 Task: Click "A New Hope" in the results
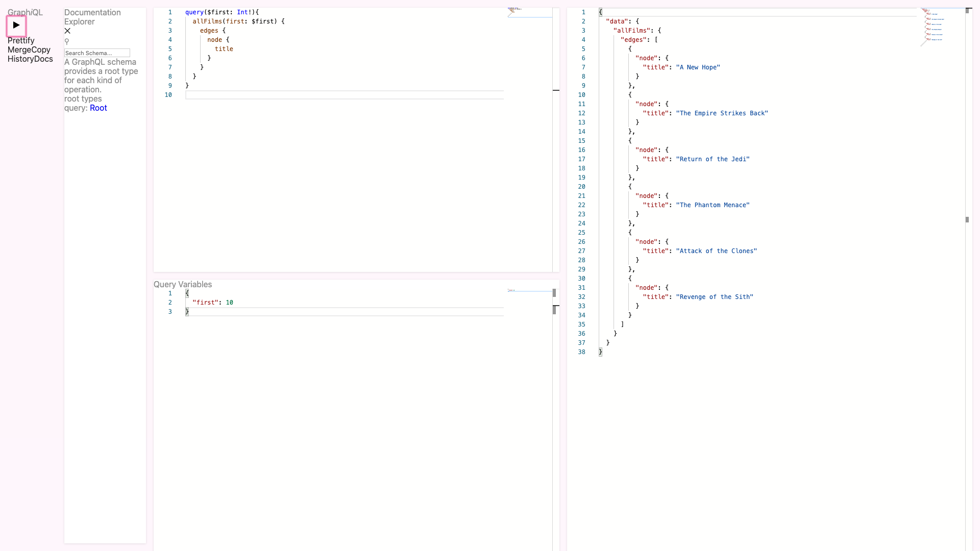click(698, 67)
